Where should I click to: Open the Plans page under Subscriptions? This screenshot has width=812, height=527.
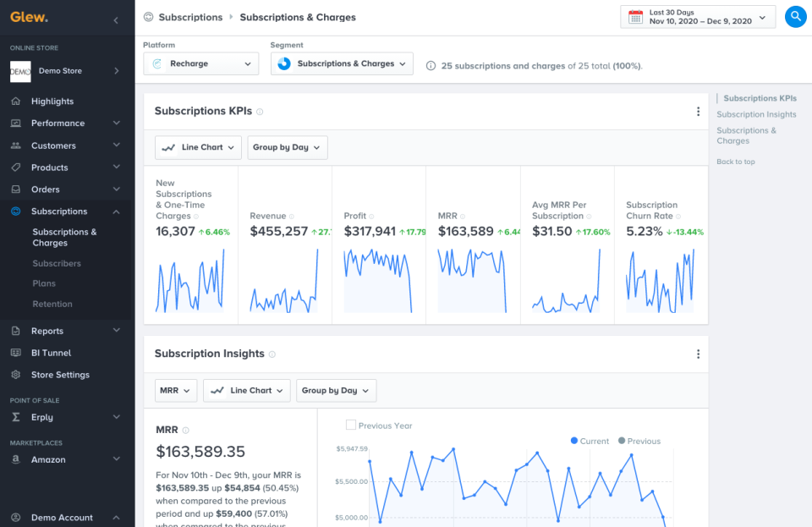pos(44,283)
